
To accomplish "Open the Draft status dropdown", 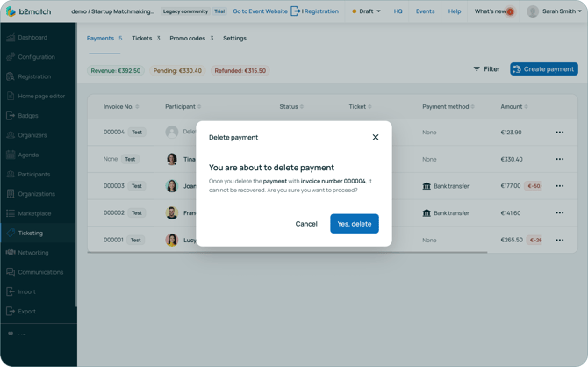I will (366, 11).
